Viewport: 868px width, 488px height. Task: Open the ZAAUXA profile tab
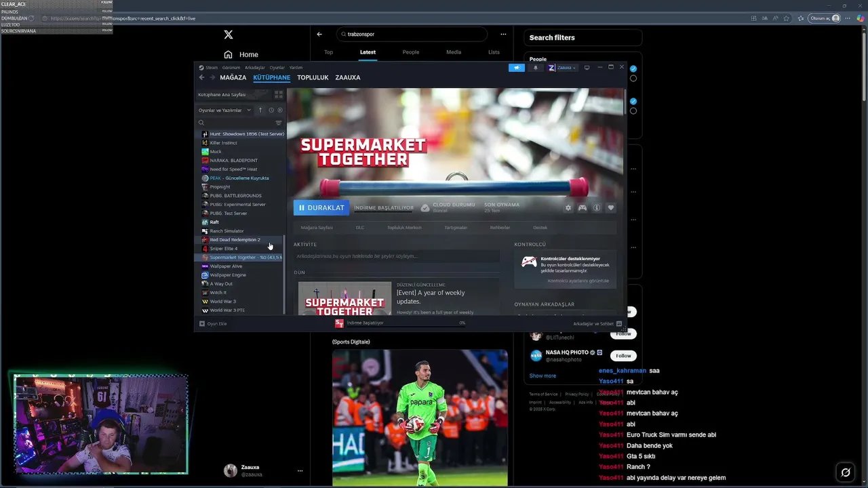pyautogui.click(x=348, y=77)
